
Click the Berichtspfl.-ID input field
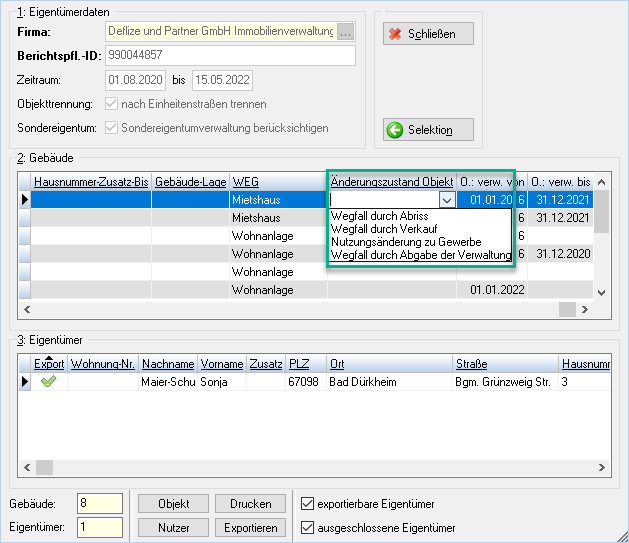point(230,55)
